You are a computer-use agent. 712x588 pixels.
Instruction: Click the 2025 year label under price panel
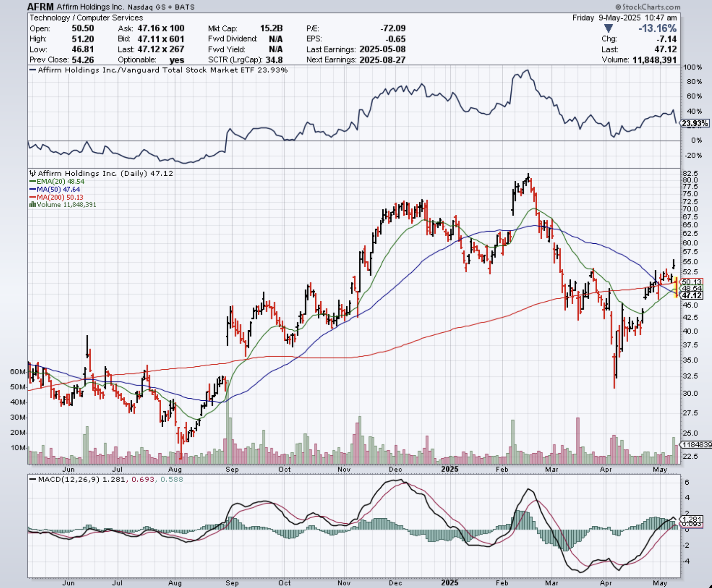[450, 469]
